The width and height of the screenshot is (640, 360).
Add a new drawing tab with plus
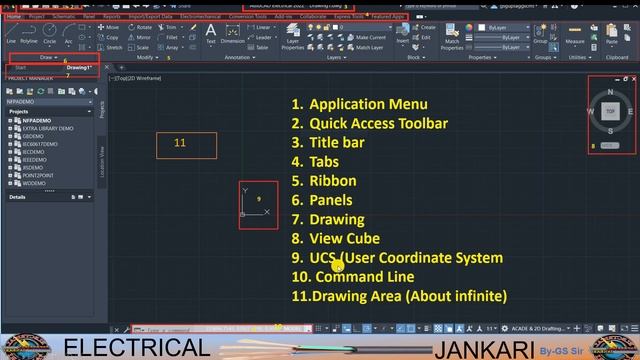(121, 67)
